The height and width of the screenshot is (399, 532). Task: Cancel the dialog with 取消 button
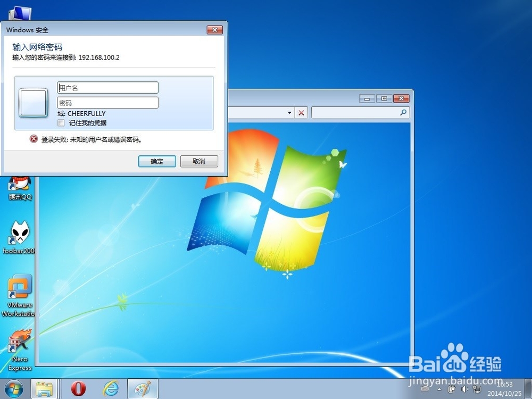point(199,161)
